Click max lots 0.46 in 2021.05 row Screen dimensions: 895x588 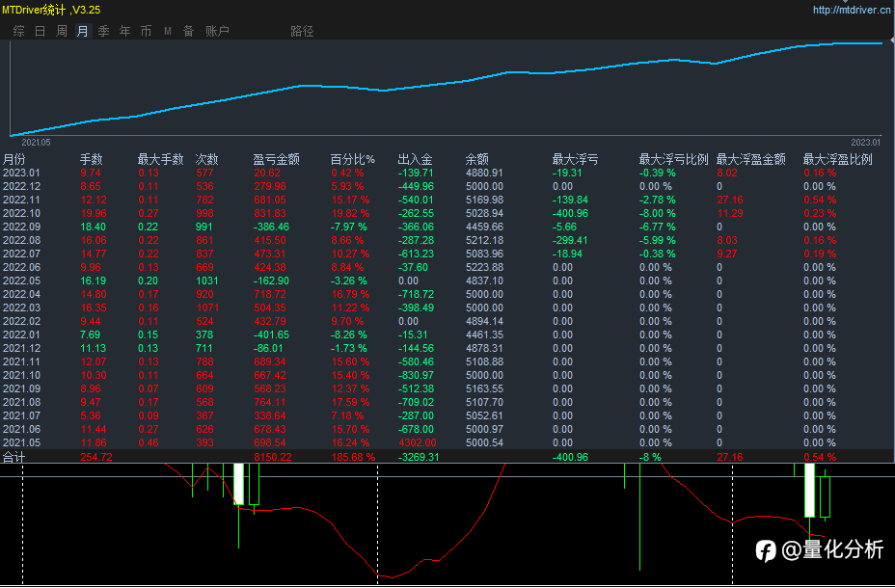click(149, 442)
